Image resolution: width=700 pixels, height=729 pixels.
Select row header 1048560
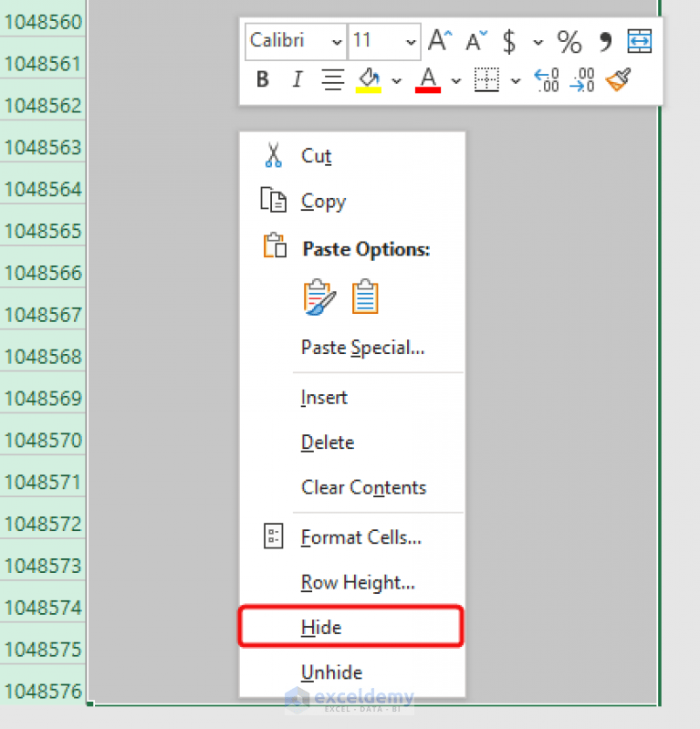point(43,22)
